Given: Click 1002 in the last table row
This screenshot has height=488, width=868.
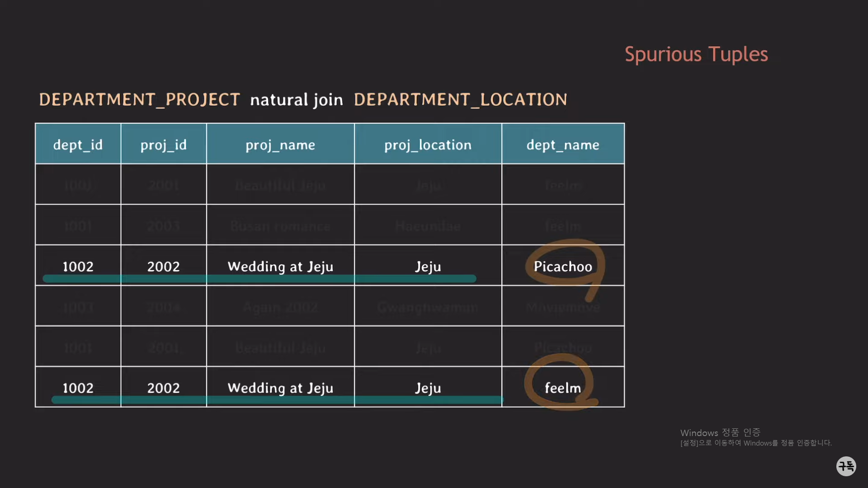Looking at the screenshot, I should coord(78,388).
